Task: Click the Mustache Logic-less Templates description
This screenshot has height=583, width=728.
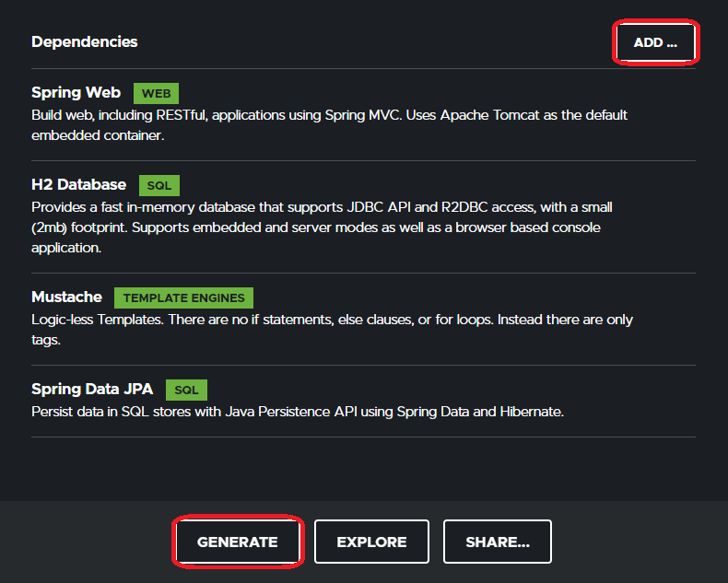Action: [332, 330]
